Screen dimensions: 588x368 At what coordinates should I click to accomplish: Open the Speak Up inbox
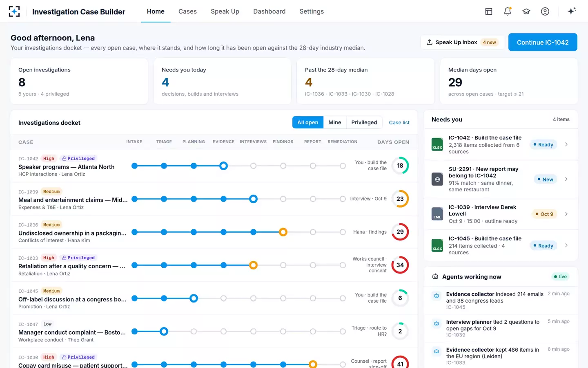463,42
